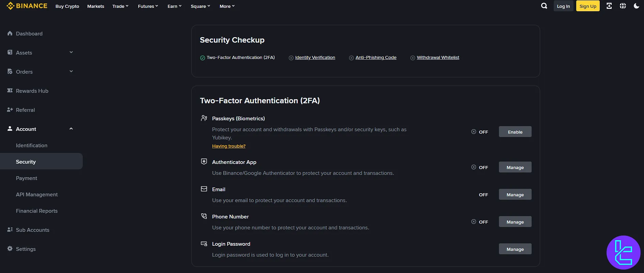Expand the More dropdown menu
Viewport: 644px width, 273px height.
227,6
